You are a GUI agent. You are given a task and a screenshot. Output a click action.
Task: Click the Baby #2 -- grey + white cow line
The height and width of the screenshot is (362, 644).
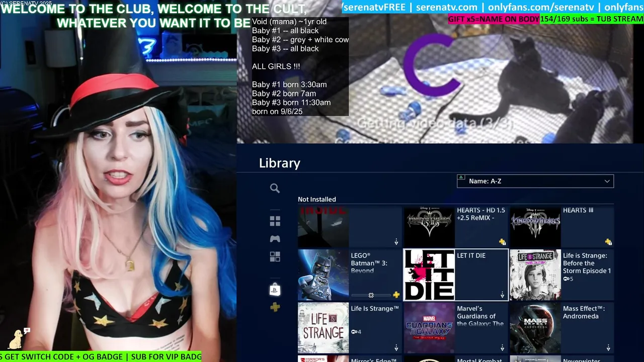300,40
